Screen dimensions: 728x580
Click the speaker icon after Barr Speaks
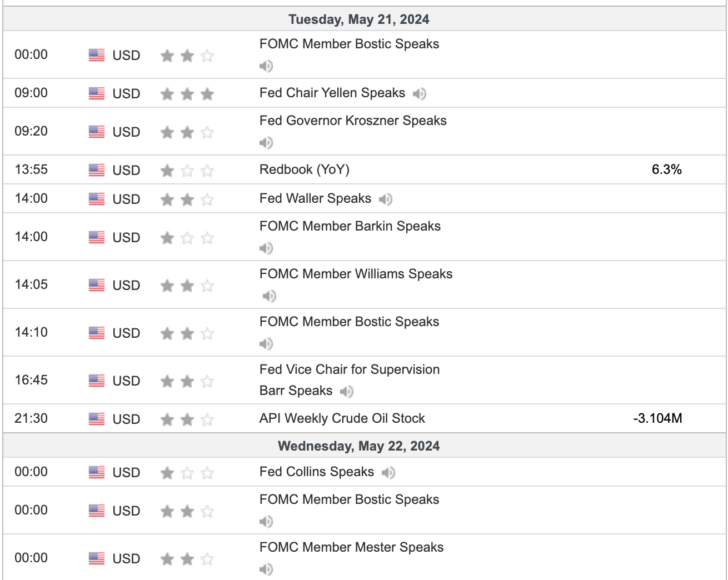click(x=347, y=392)
